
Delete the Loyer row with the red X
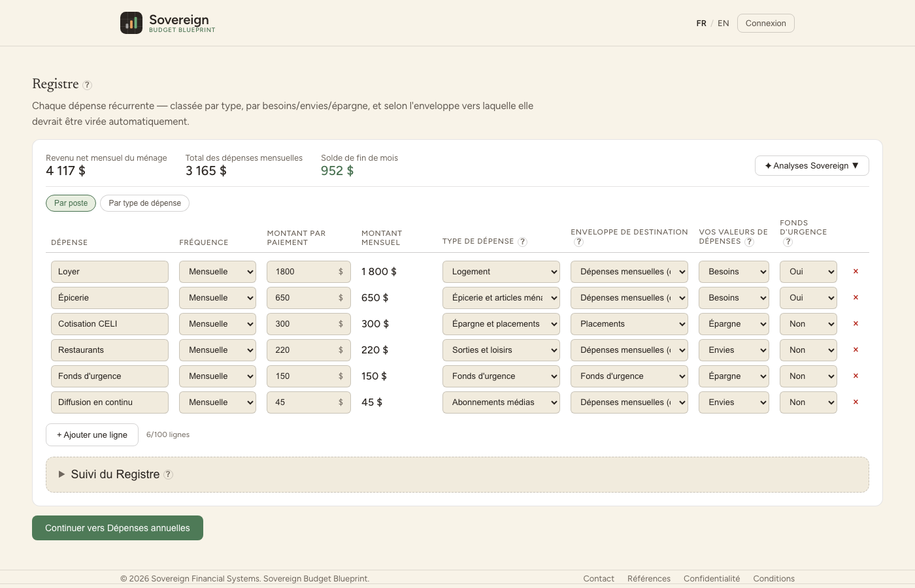click(856, 271)
